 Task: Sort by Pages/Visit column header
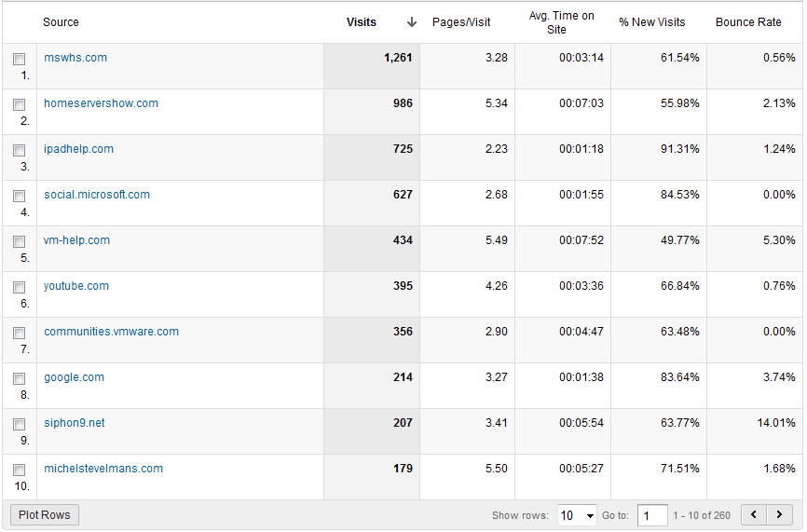coord(461,22)
